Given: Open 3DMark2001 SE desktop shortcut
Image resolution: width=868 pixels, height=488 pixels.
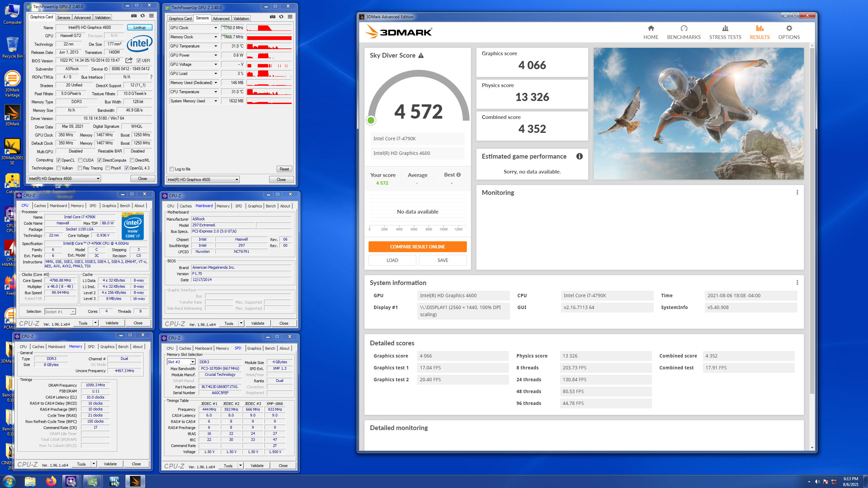Looking at the screenshot, I should coord(12,151).
